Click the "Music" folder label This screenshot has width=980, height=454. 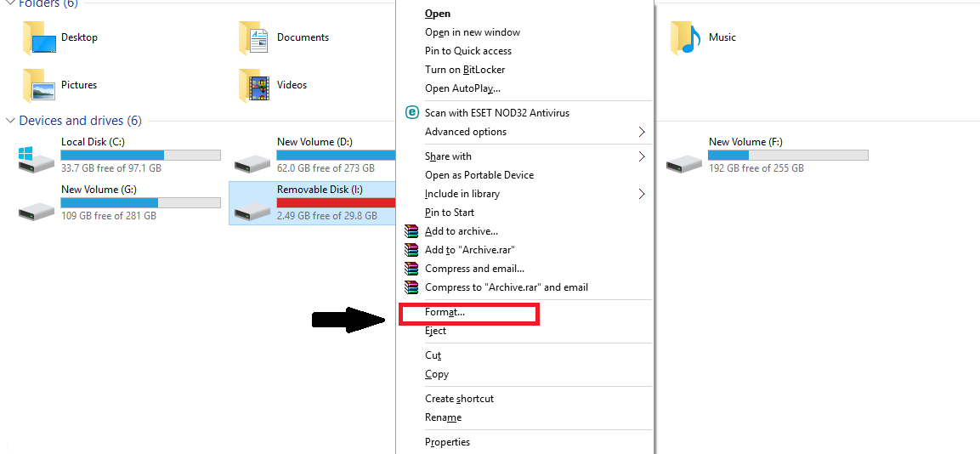pos(722,37)
